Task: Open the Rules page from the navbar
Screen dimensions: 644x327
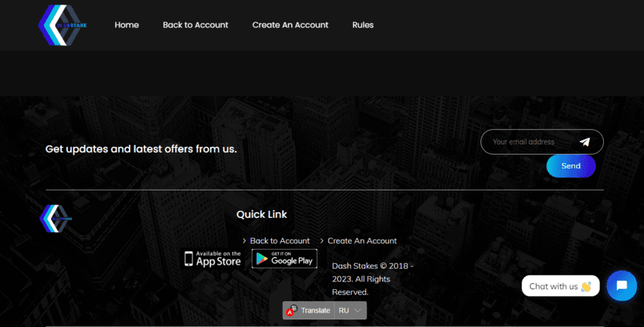Action: [363, 25]
